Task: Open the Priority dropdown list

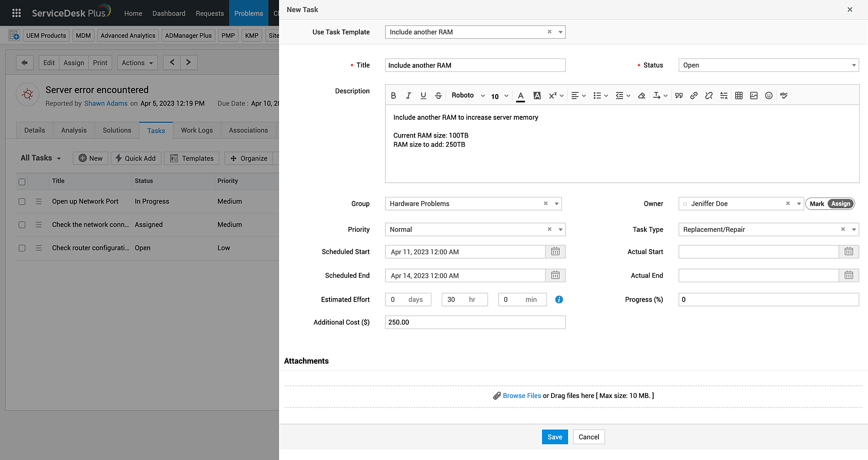Action: click(560, 230)
